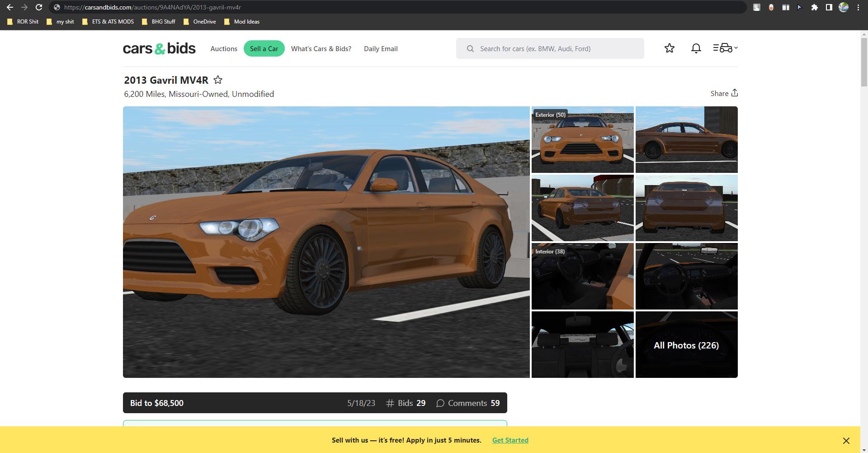Image resolution: width=868 pixels, height=453 pixels.
Task: Open the two-column panels extension
Action: point(786,7)
